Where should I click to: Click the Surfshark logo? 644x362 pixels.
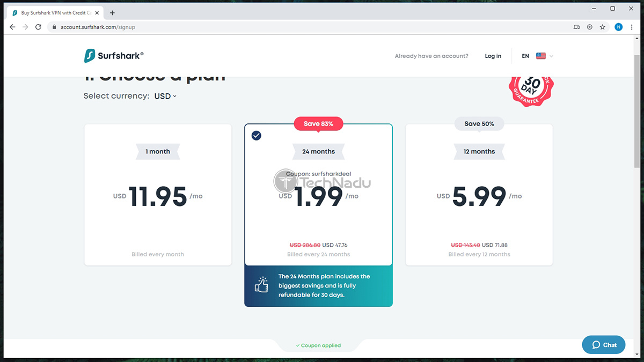[114, 56]
